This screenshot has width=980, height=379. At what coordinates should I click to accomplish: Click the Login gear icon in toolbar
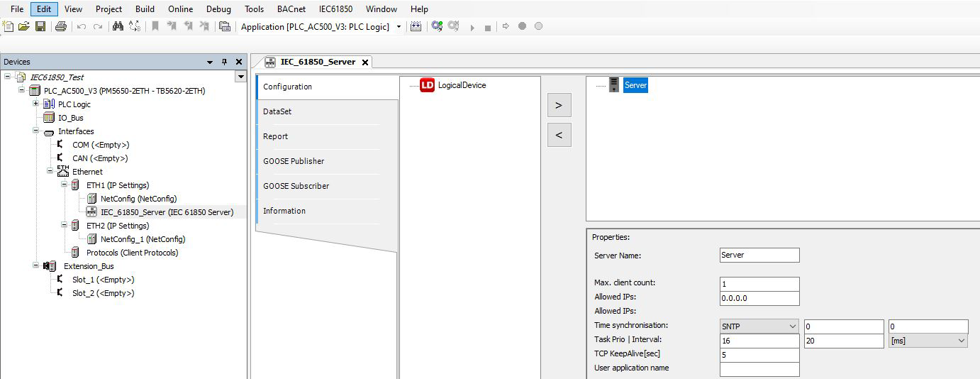tap(437, 26)
